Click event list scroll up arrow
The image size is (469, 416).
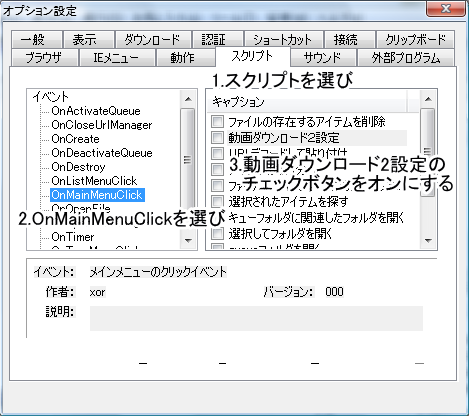(x=188, y=99)
